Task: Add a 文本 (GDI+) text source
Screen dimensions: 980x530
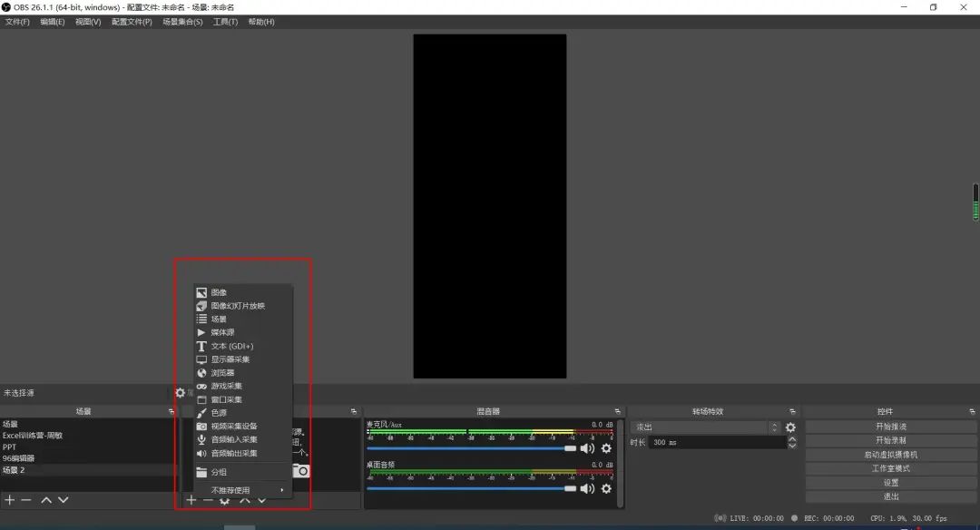Action: point(231,346)
